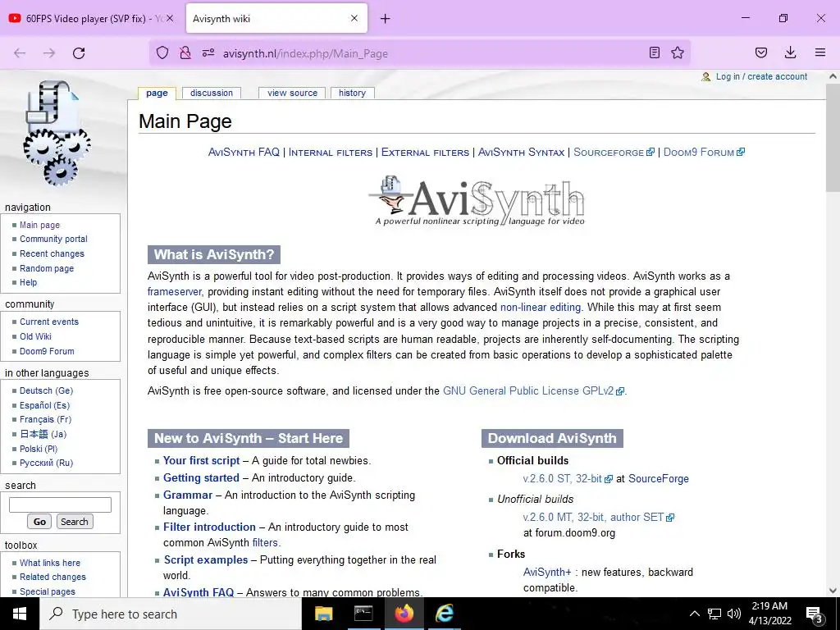Click the AviSynth film-and-gears wiki logo

coord(57,133)
